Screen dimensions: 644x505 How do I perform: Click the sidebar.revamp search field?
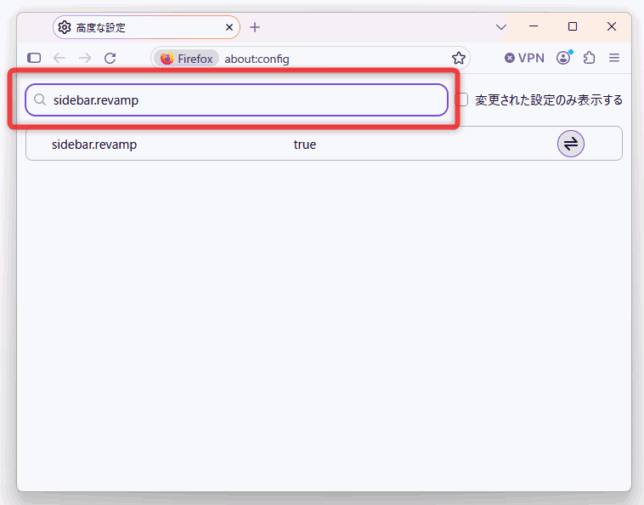tap(237, 100)
